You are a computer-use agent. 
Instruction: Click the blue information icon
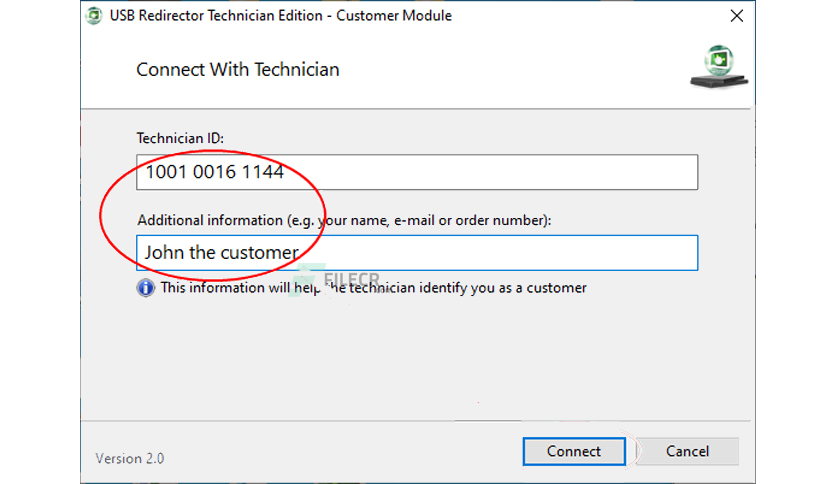146,288
